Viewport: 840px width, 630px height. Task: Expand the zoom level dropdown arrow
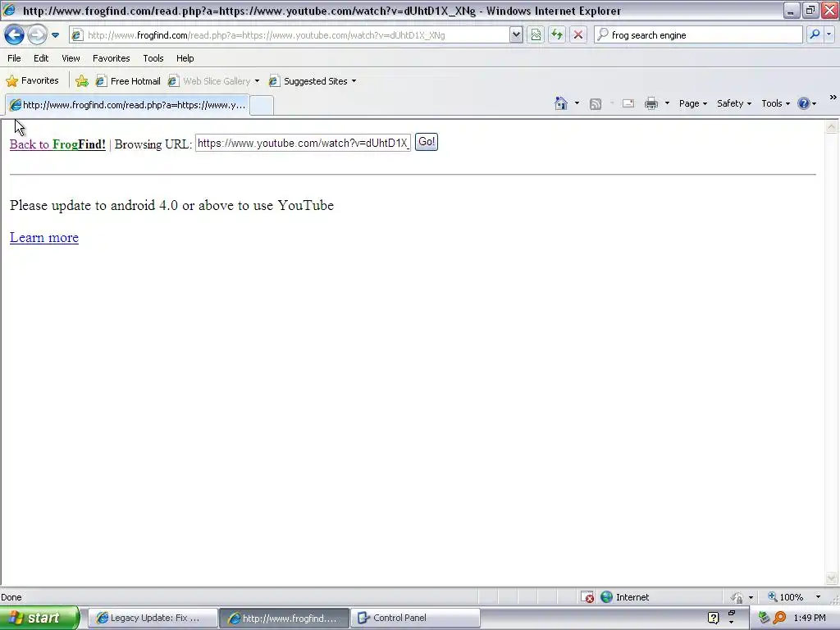click(818, 597)
